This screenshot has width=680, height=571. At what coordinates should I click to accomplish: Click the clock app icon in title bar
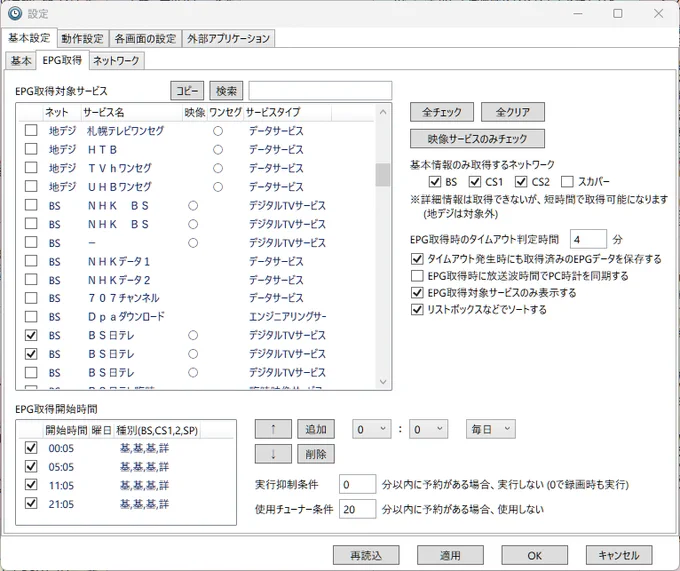pos(15,13)
